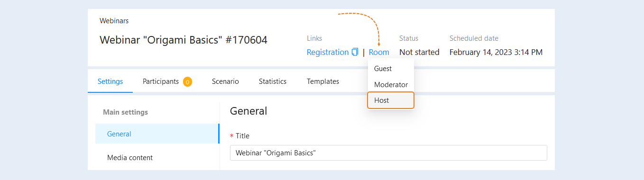Click the scheduled date 'February 14, 2023 3:14 PM'
The image size is (644, 180).
click(x=496, y=52)
